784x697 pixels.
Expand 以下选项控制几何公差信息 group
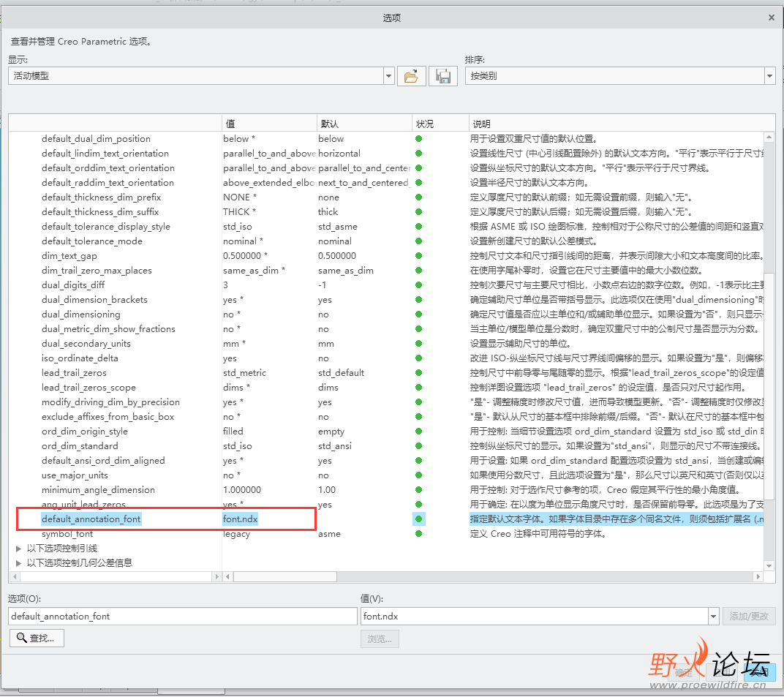(x=19, y=563)
